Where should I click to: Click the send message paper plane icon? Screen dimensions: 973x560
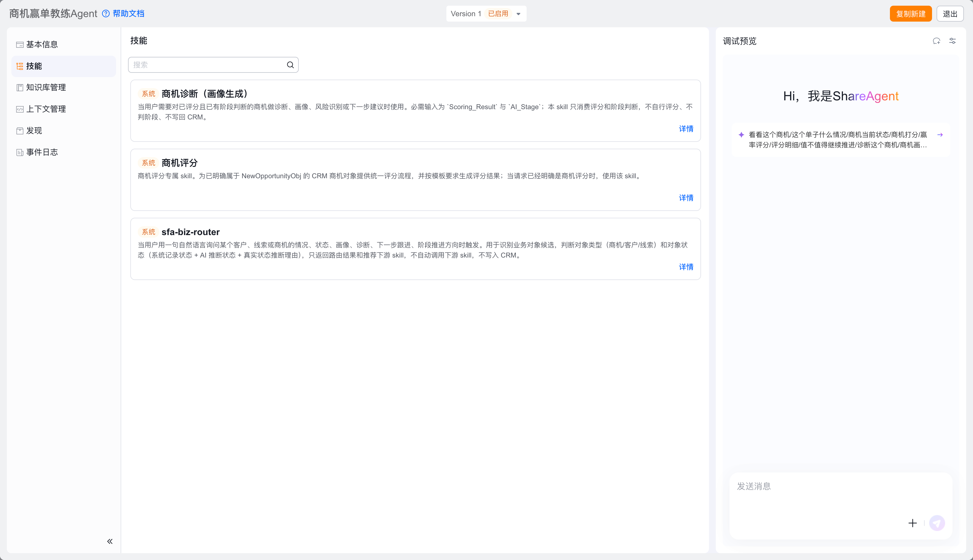pos(937,523)
